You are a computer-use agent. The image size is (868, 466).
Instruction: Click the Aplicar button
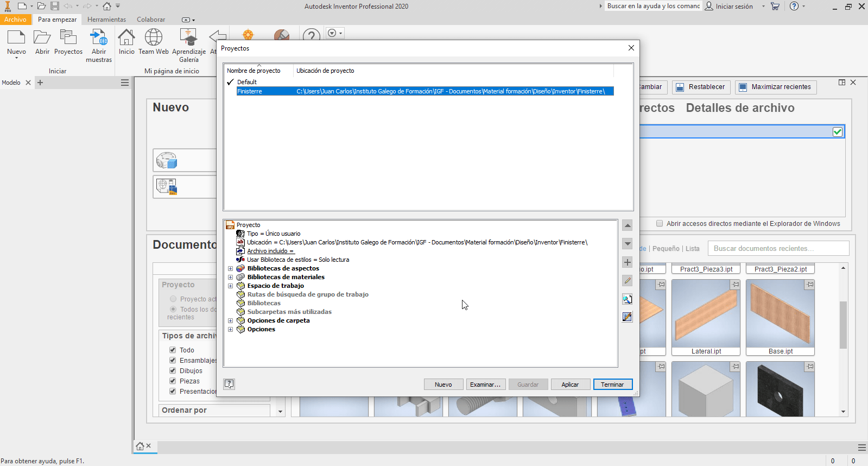570,385
